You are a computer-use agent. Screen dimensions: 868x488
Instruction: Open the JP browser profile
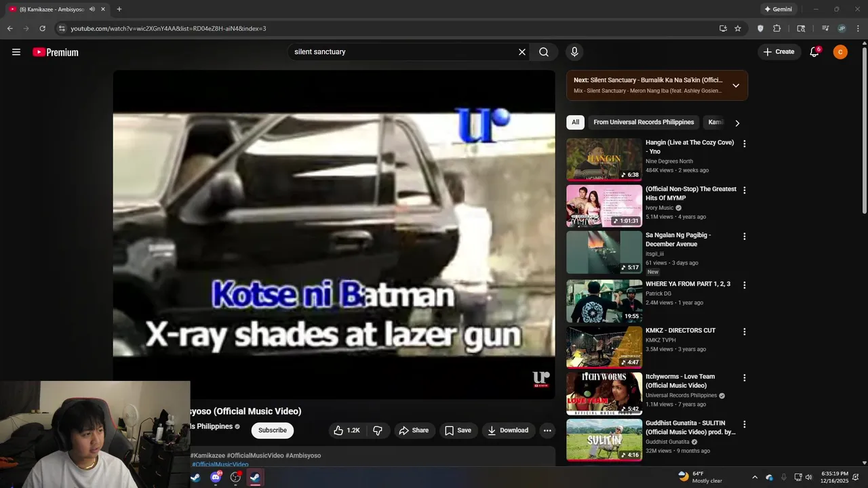coord(842,28)
